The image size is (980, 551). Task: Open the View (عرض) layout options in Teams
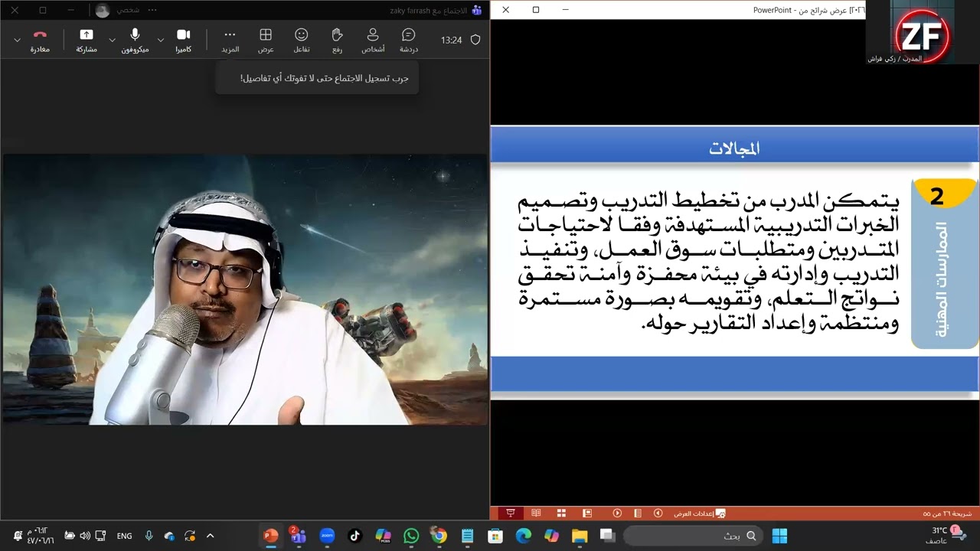point(266,40)
